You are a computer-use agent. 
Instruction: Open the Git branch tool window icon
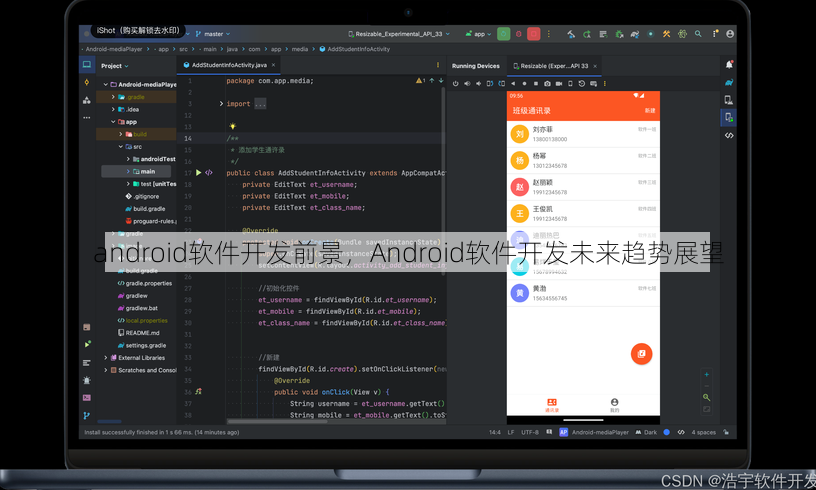pos(86,416)
